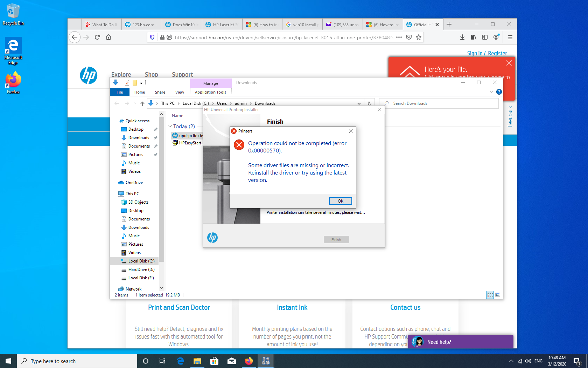Screen dimensions: 588x368
Task: Open the address bar history dropdown
Action: (359, 103)
